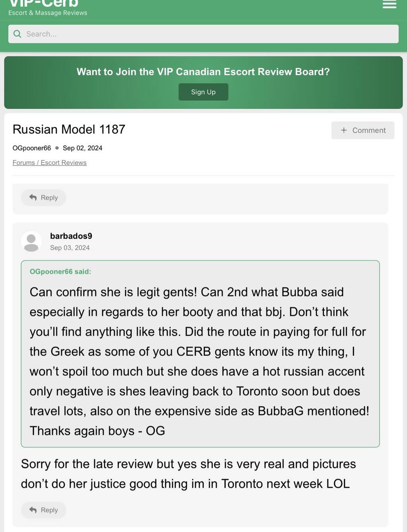Click the Russian Model 1187 thread title
Screen dimensions: 407x532
tap(69, 129)
